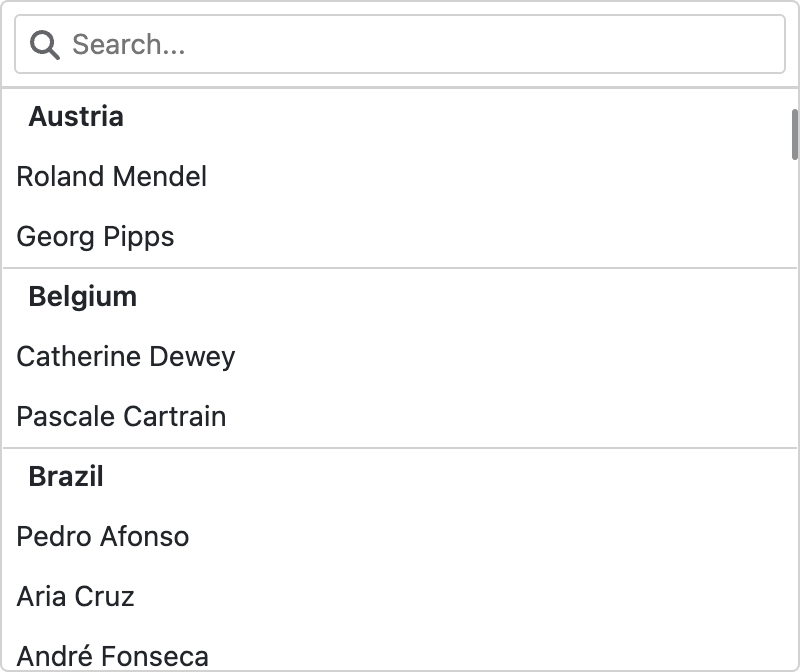Screen dimensions: 800x672
Task: Focus the Search text field
Action: point(420,44)
